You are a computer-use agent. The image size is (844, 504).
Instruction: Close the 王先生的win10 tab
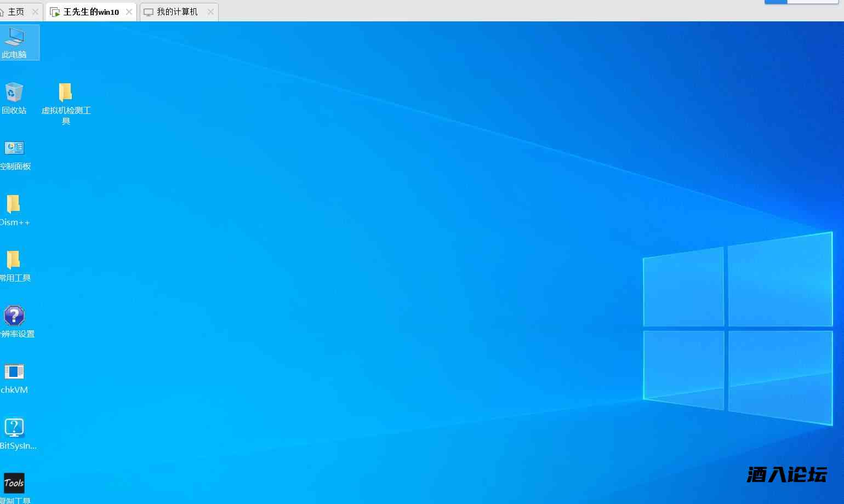point(129,12)
